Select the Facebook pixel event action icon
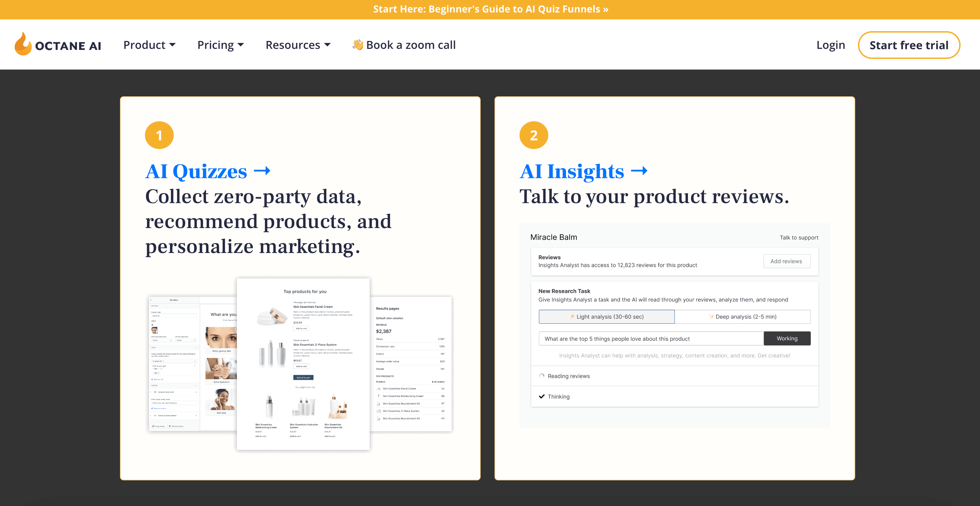The width and height of the screenshot is (980, 506). pos(155,392)
